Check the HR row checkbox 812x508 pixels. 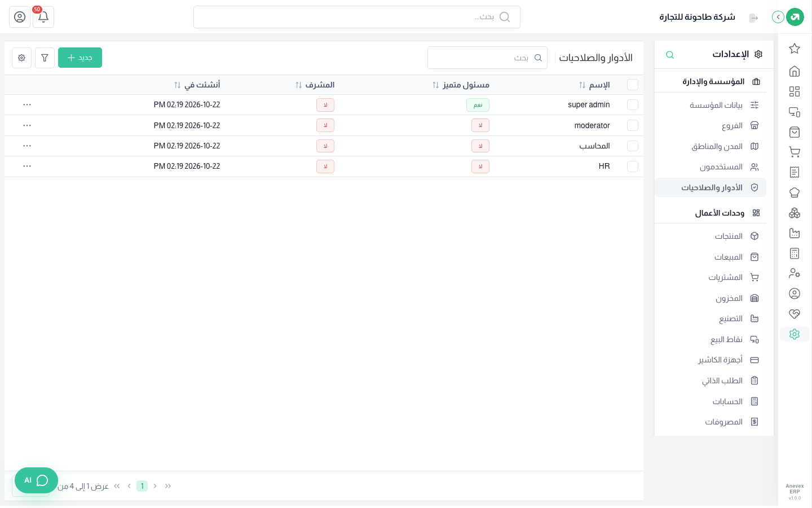point(633,166)
